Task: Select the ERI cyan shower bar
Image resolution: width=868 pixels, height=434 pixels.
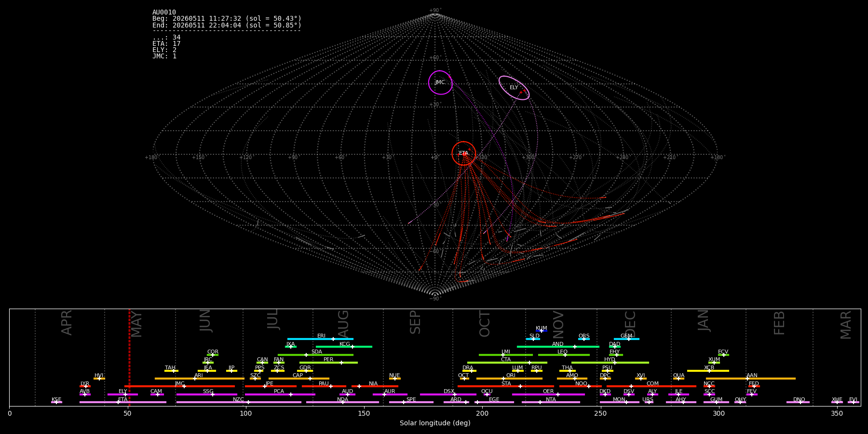Action: tap(320, 339)
